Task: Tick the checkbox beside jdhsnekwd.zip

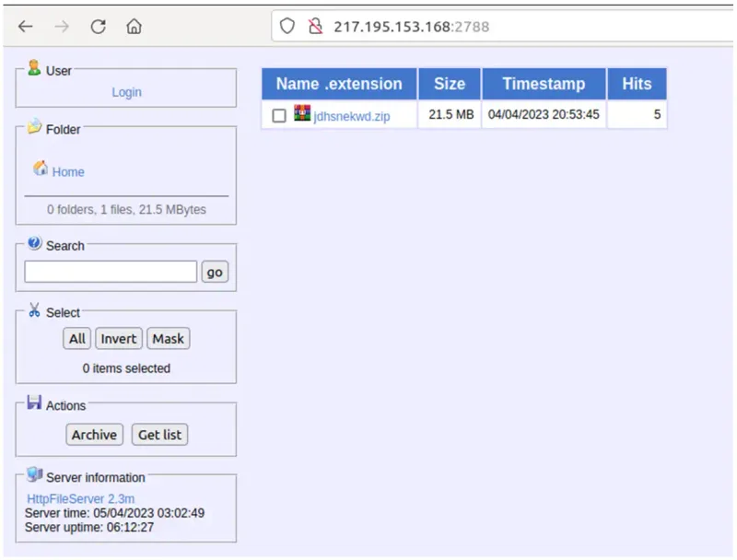Action: click(279, 115)
